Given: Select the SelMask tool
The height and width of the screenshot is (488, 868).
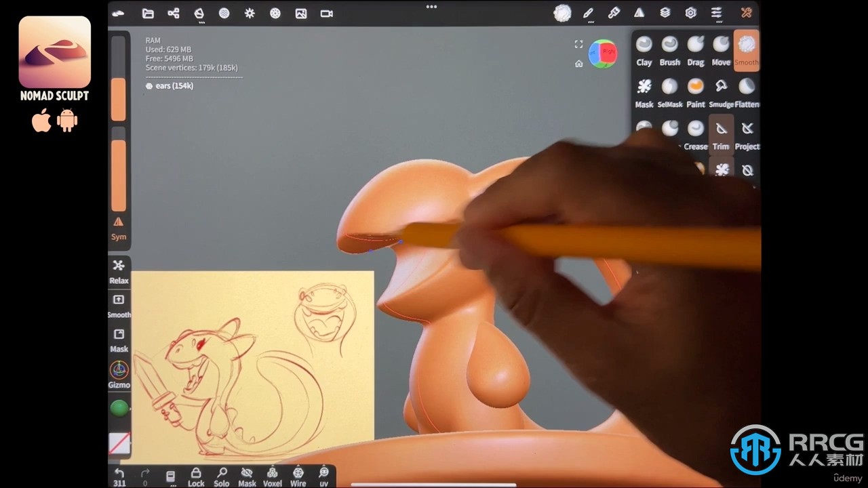Looking at the screenshot, I should 669,94.
